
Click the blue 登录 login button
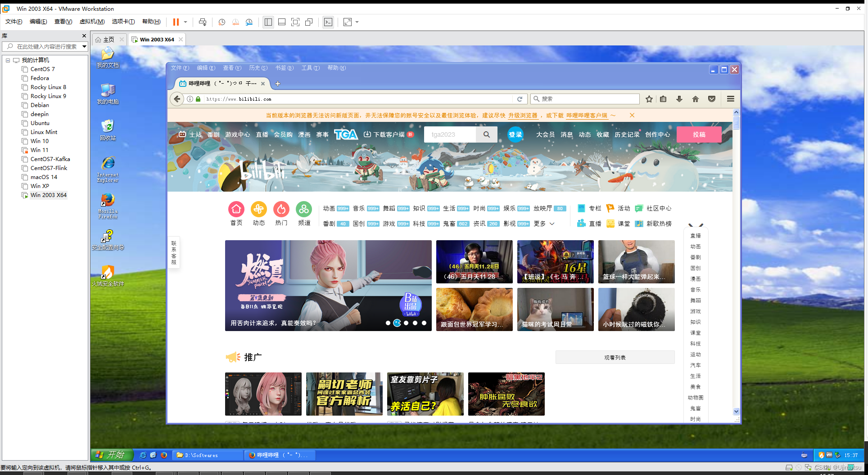click(515, 134)
